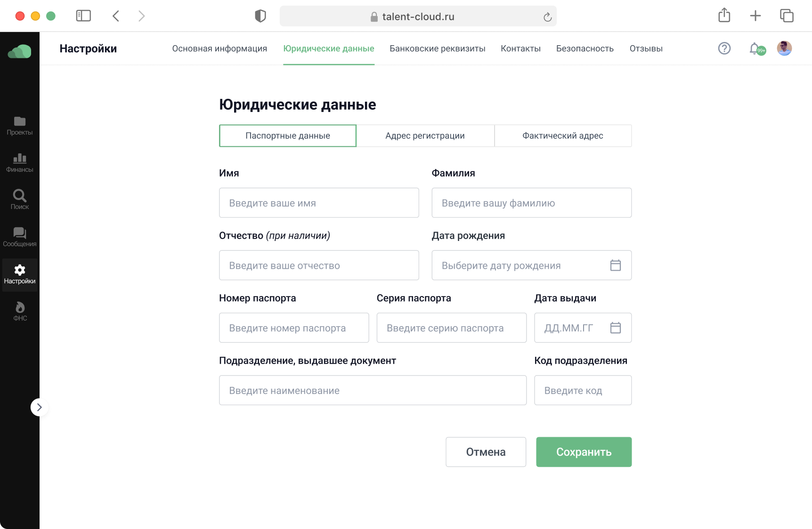Reload the page in the address bar

pos(547,17)
